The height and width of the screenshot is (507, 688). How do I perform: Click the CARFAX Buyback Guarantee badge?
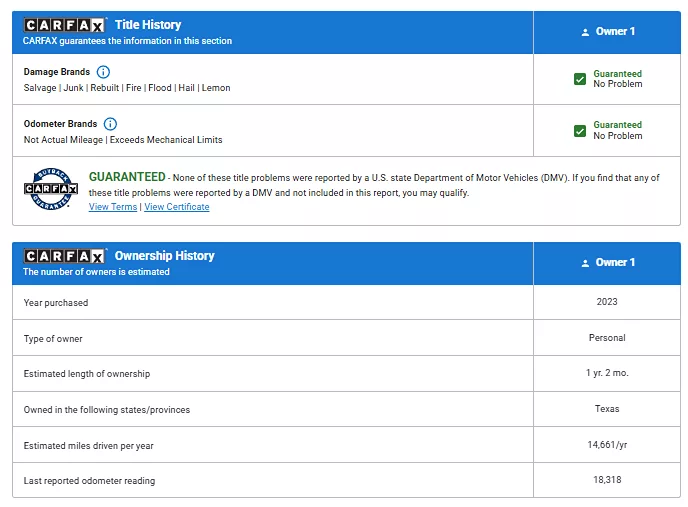pos(50,189)
